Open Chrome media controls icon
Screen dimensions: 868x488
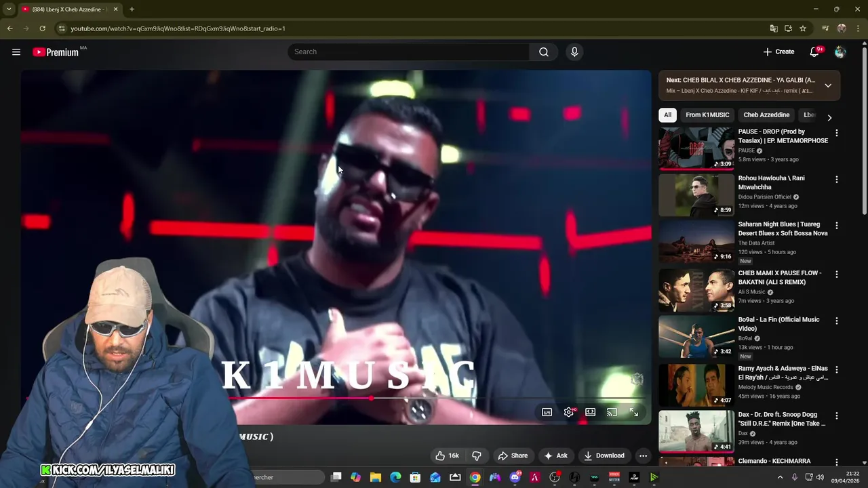[x=825, y=28]
